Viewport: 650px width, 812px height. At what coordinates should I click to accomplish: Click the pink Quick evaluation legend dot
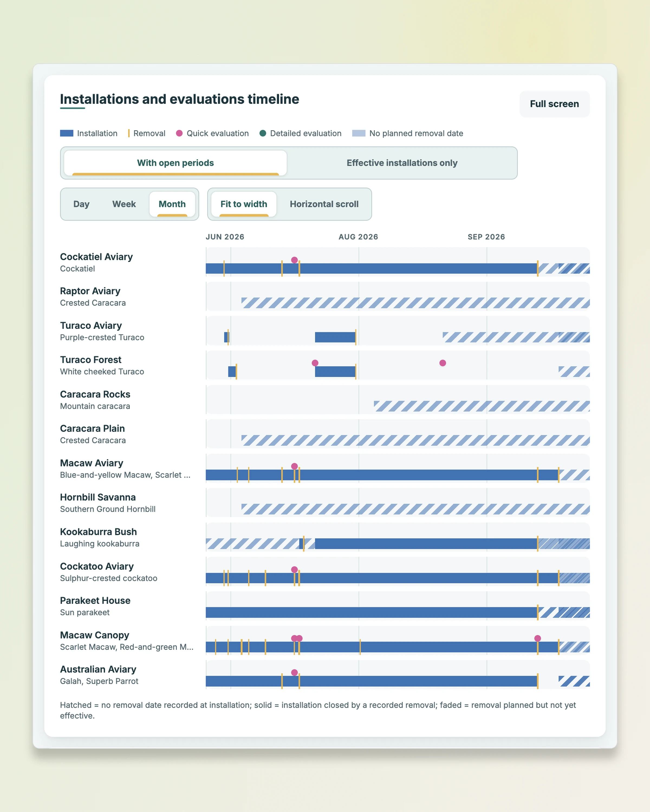pos(179,133)
